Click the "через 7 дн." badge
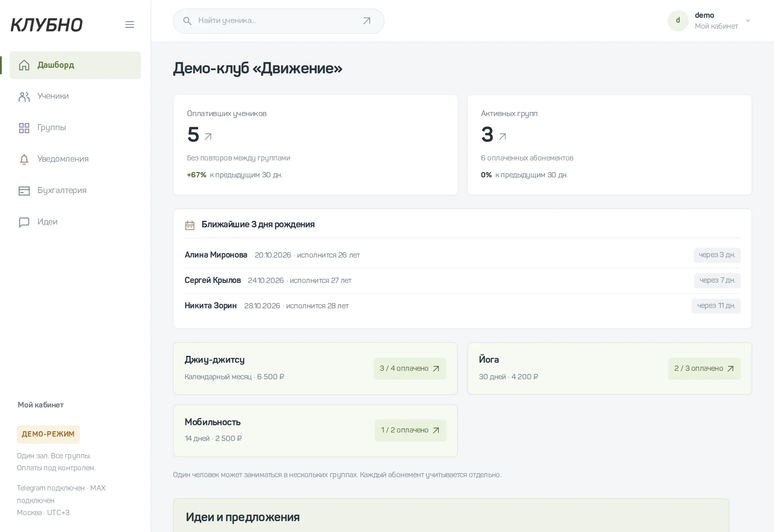 click(x=717, y=281)
